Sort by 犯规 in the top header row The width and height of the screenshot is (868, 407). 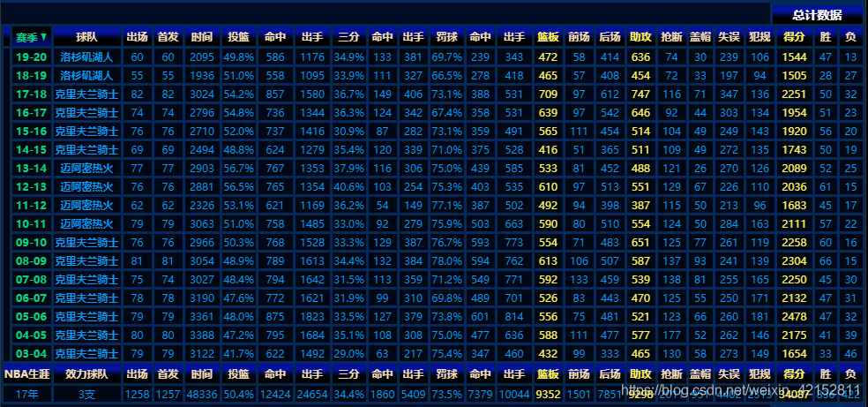click(x=759, y=37)
